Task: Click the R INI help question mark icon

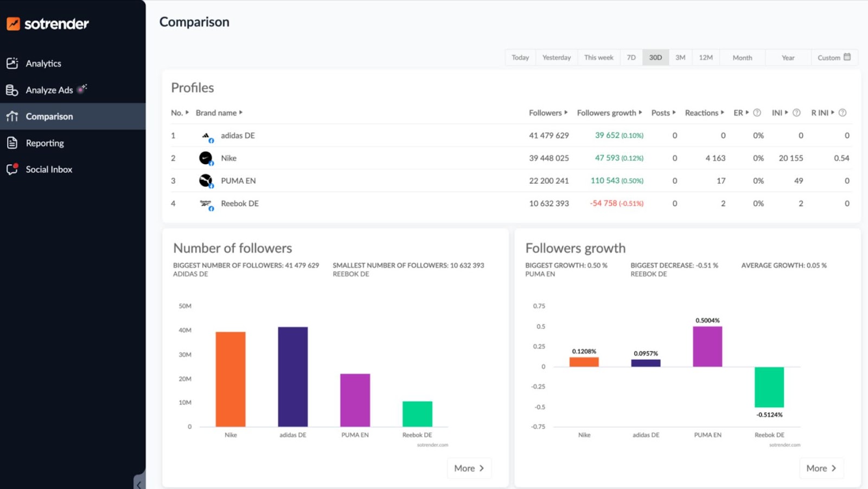Action: pos(843,113)
